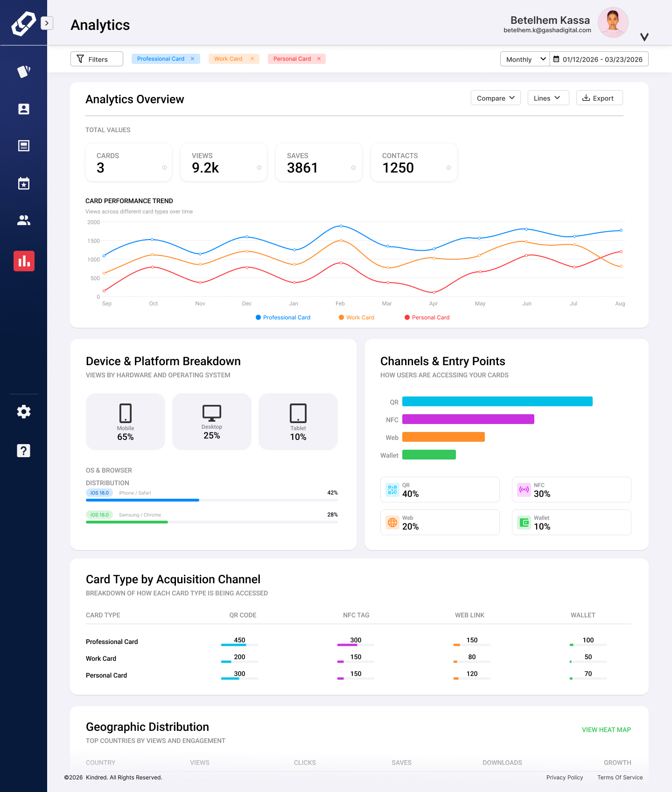Viewport: 672px width, 792px height.
Task: Open the Filters button
Action: pyautogui.click(x=97, y=59)
